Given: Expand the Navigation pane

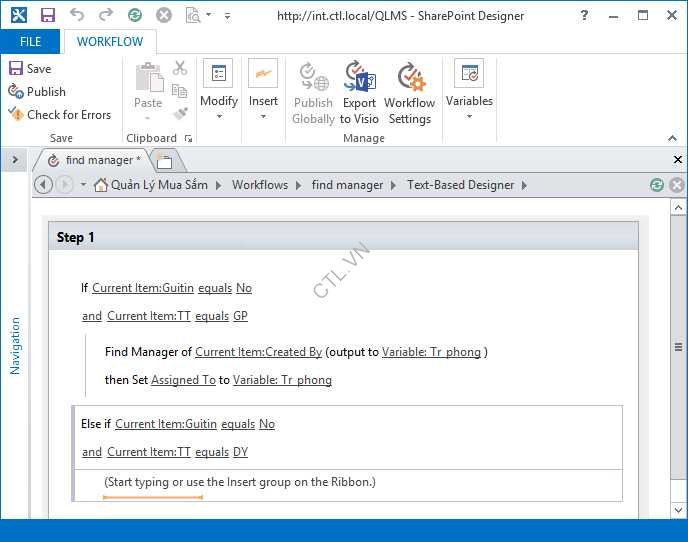Looking at the screenshot, I should tap(15, 159).
